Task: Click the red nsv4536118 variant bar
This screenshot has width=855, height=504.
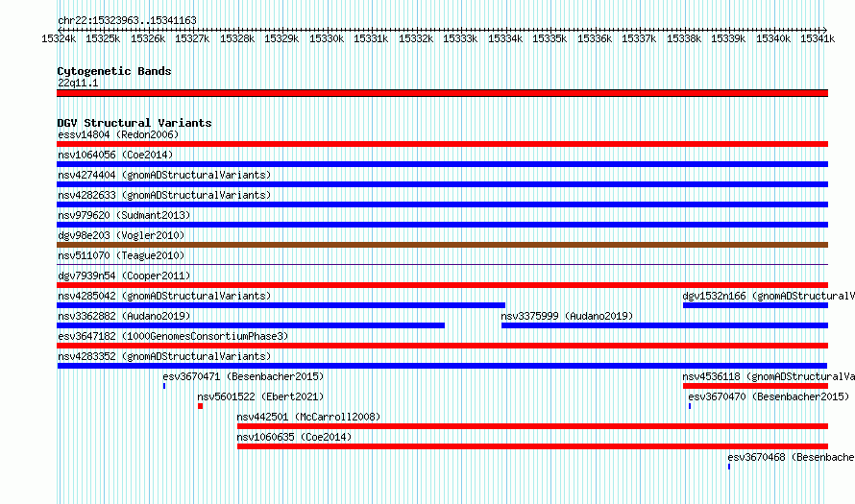Action: point(755,386)
